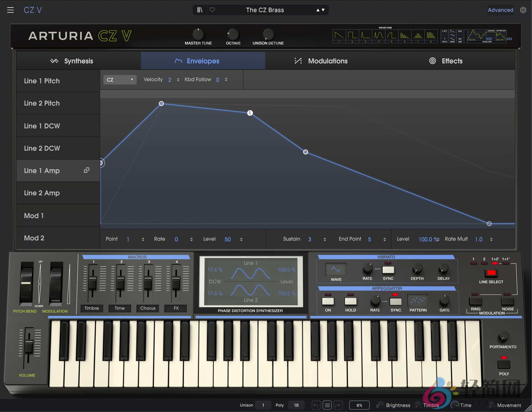Screen dimensions: 532x412
Task: Select the first sawtooth waveform icon
Action: (x=339, y=36)
